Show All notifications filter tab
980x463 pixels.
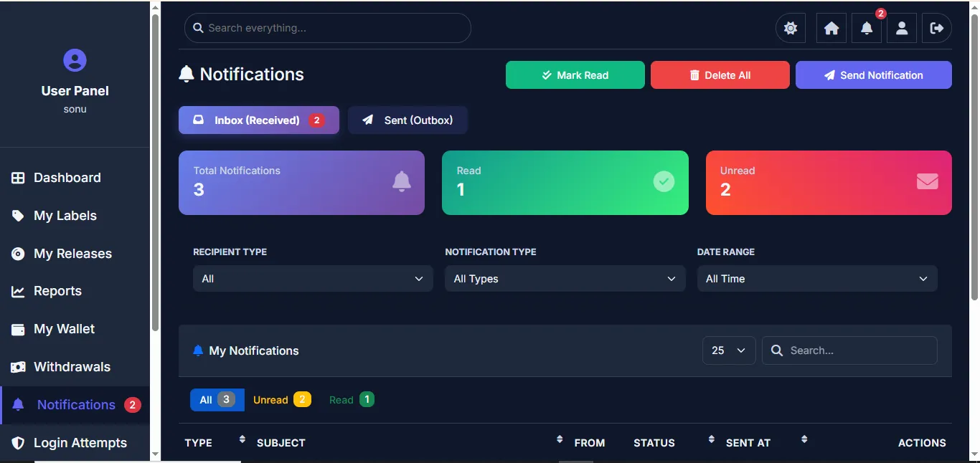[217, 400]
